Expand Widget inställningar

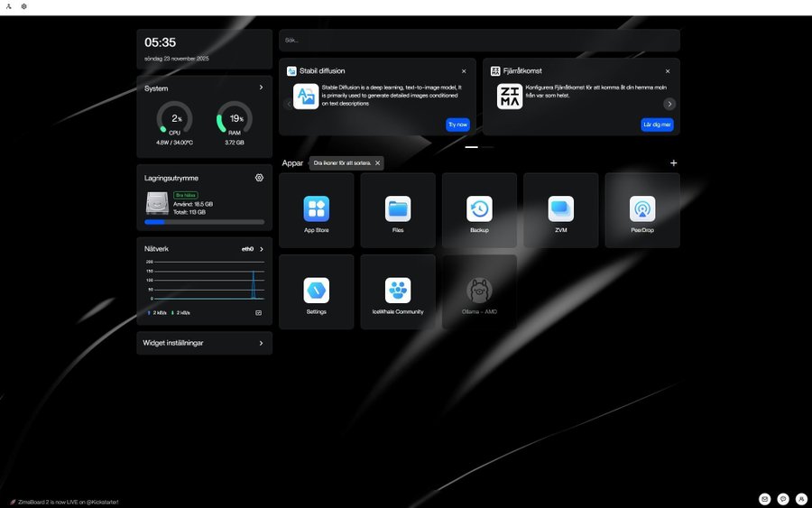point(261,343)
